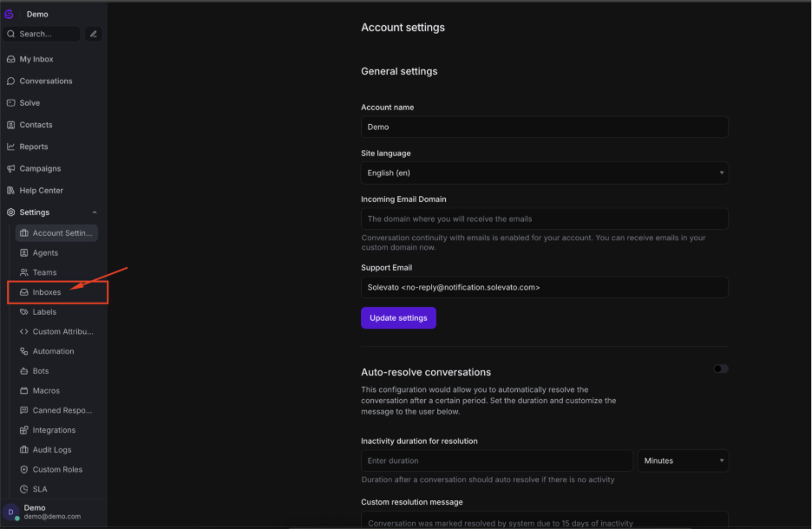
Task: Click the Macros icon
Action: [x=23, y=390]
